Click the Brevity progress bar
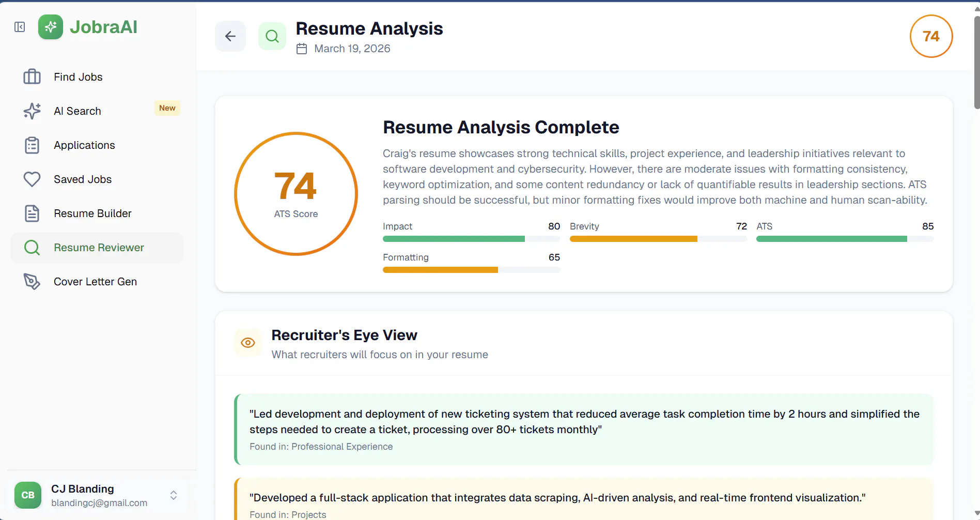Viewport: 980px width, 520px height. pyautogui.click(x=658, y=239)
